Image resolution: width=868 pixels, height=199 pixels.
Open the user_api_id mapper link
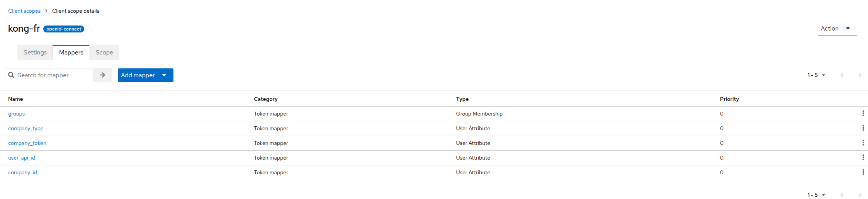coord(22,158)
